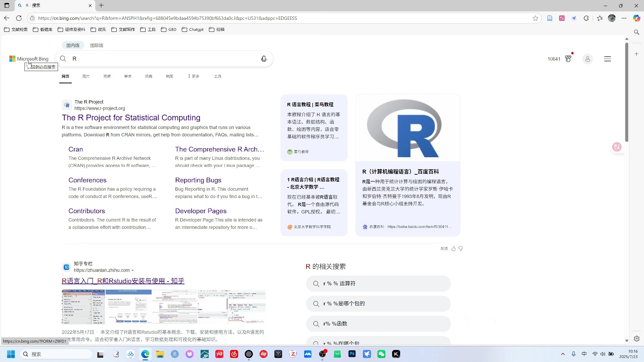Click Microsoft Bing logo
Image resolution: width=644 pixels, height=362 pixels.
pyautogui.click(x=29, y=59)
